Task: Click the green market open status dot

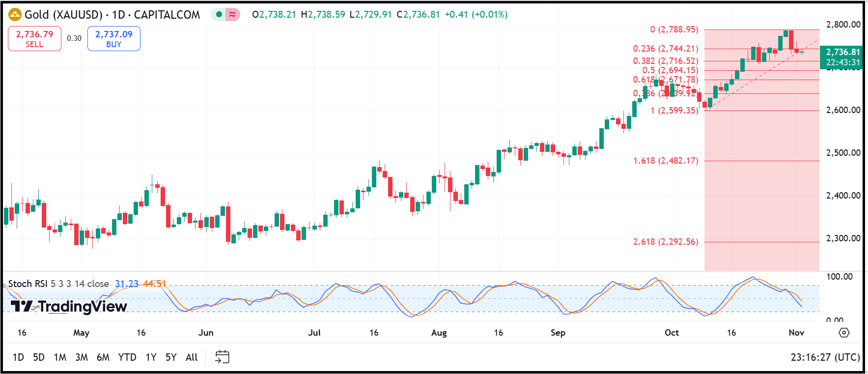Action: 219,15
